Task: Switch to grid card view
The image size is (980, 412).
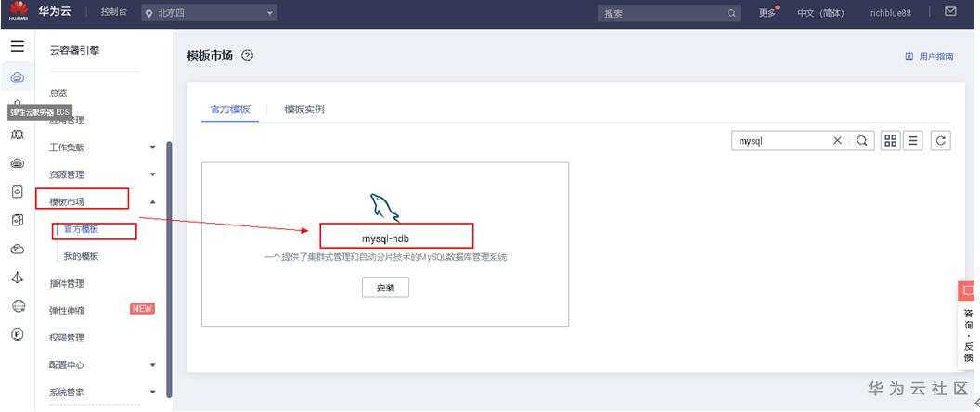Action: point(891,141)
